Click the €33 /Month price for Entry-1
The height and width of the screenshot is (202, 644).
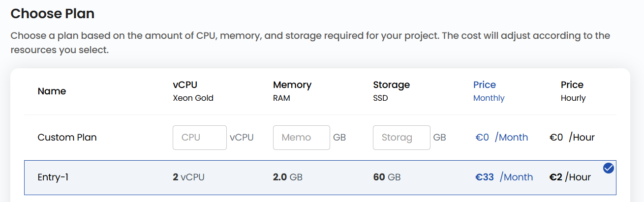(x=504, y=177)
